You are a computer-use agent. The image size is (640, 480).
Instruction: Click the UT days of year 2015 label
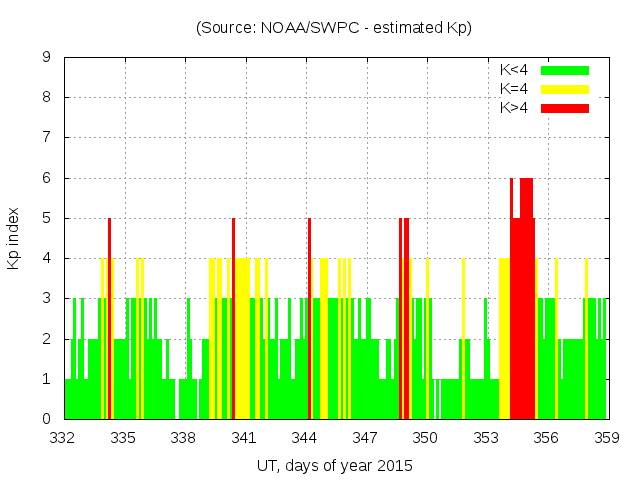[334, 465]
